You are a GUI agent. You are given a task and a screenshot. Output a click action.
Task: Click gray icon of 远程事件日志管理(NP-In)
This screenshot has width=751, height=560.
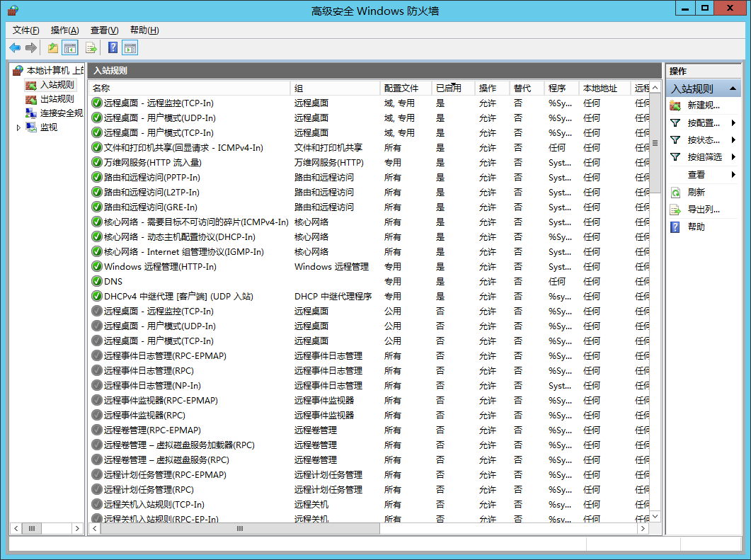pos(97,385)
